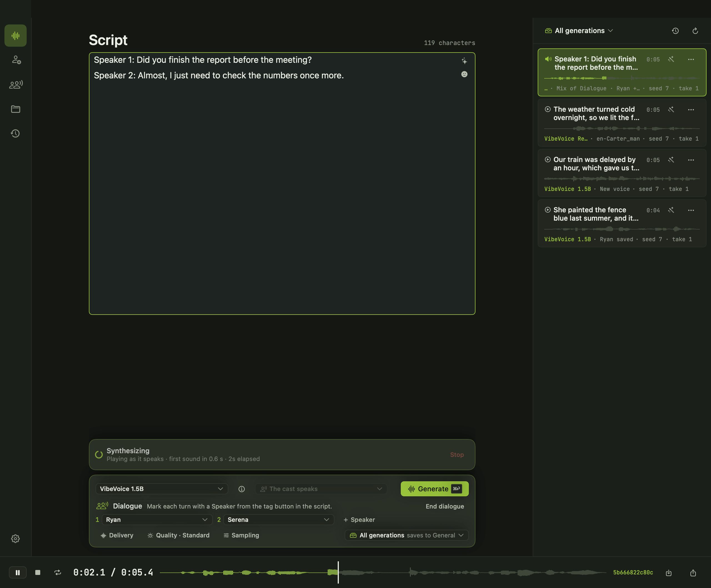Toggle loop playback in the player bar

pos(58,572)
